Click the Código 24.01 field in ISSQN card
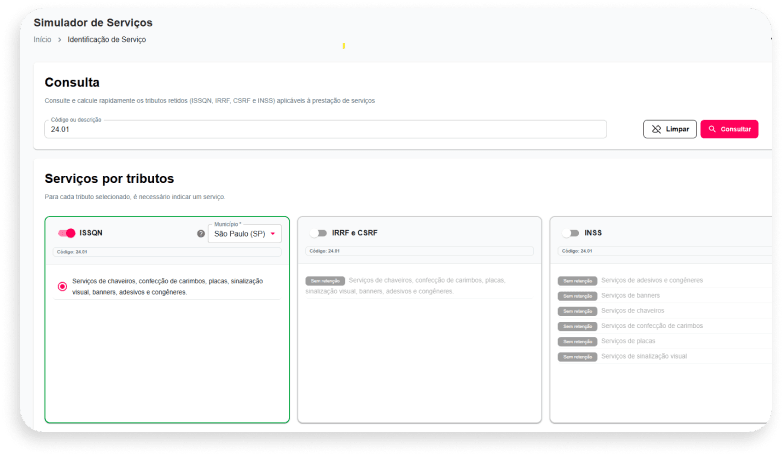Screen dimensions: 784x456 pyautogui.click(x=167, y=252)
